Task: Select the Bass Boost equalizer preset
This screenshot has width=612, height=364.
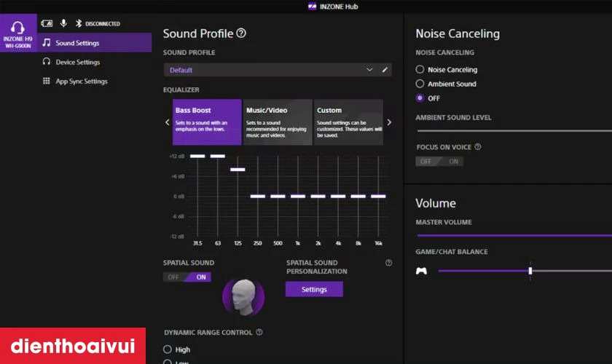Action: (x=207, y=122)
